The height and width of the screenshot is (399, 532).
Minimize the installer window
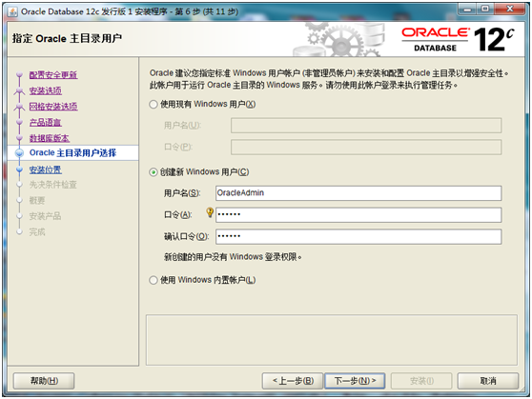(467, 10)
